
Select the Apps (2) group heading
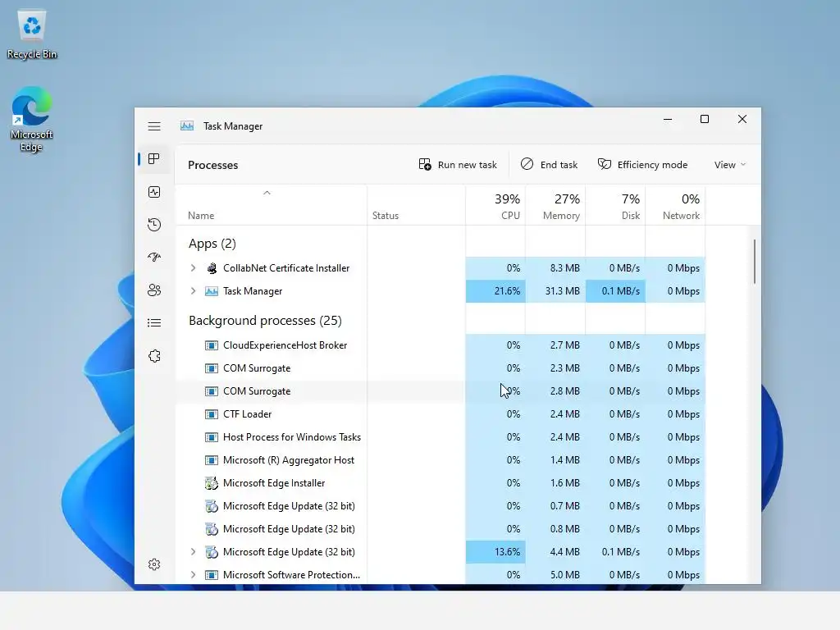[212, 244]
